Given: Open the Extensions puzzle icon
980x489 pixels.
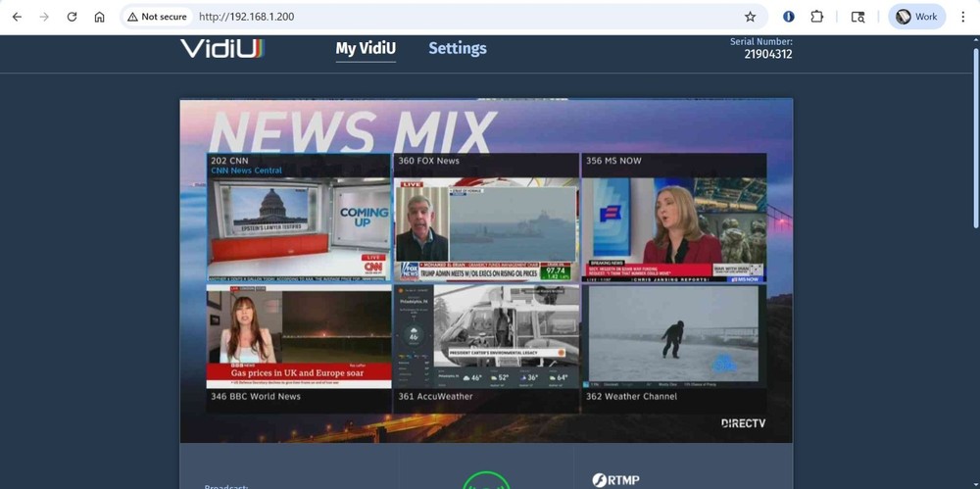Looking at the screenshot, I should pyautogui.click(x=816, y=17).
